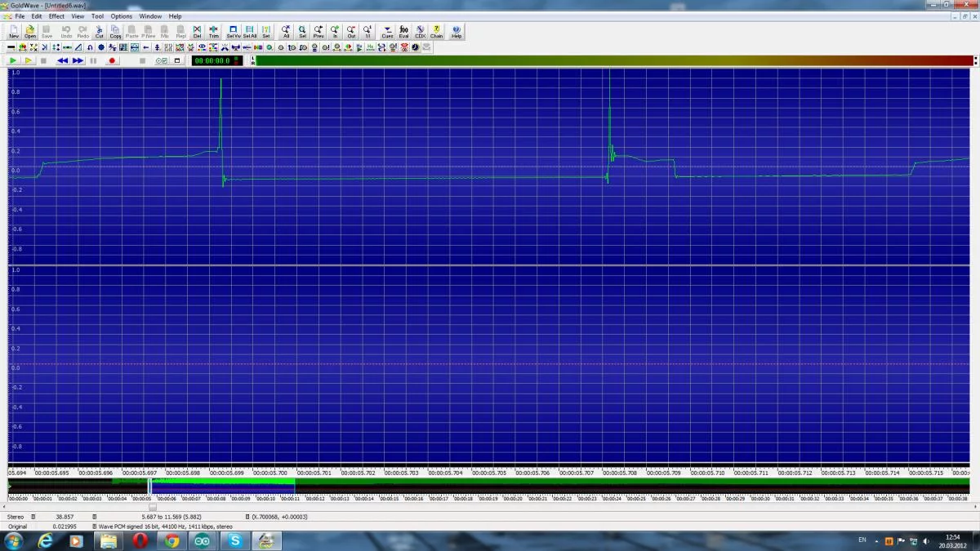Screen dimensions: 980x551
Task: Click the CDX audio extraction icon
Action: pos(420,32)
